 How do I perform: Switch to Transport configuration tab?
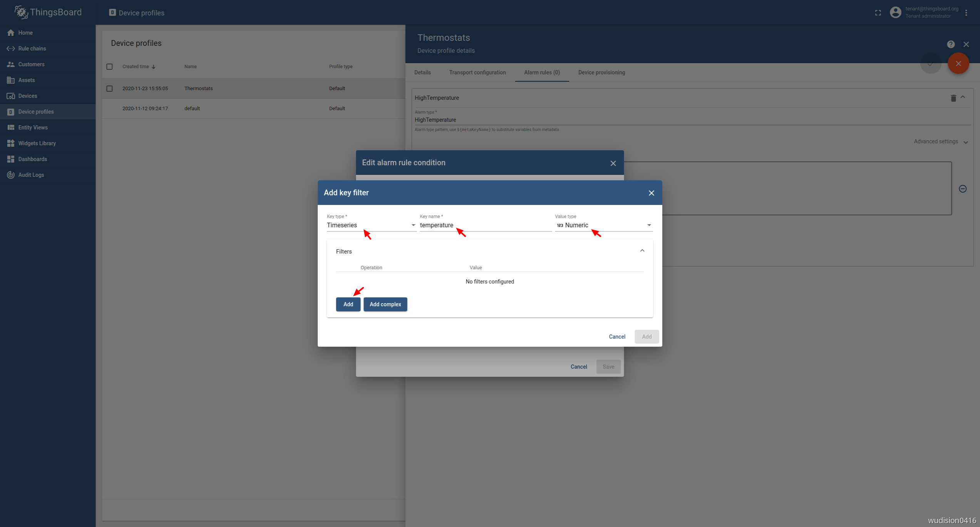tap(477, 72)
